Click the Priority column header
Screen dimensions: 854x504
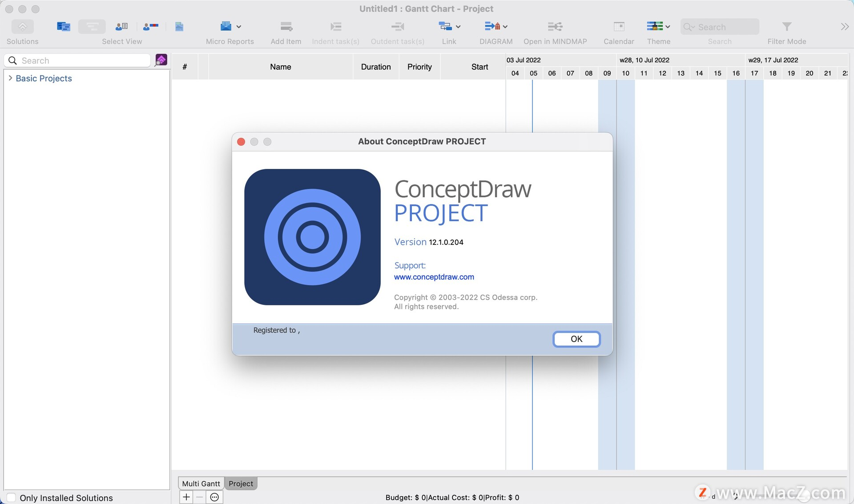[419, 67]
